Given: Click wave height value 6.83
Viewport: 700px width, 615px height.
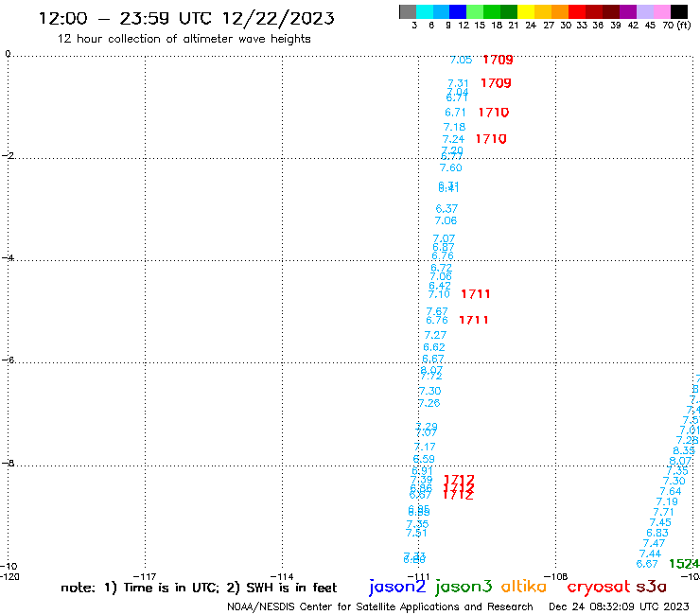Looking at the screenshot, I should (657, 533).
